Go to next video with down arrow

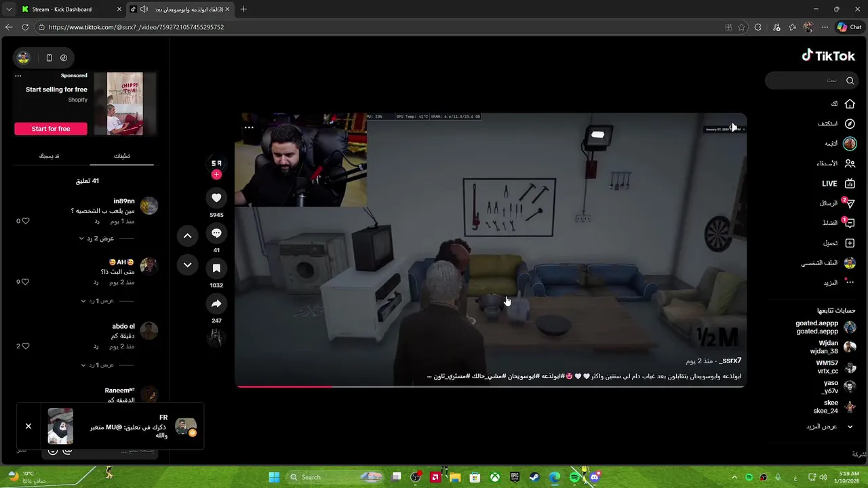click(x=188, y=265)
